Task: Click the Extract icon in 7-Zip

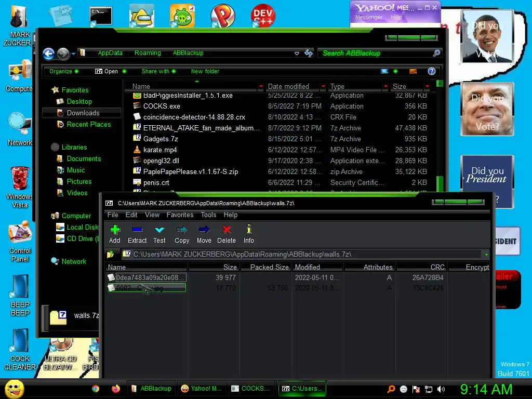Action: pos(137,230)
